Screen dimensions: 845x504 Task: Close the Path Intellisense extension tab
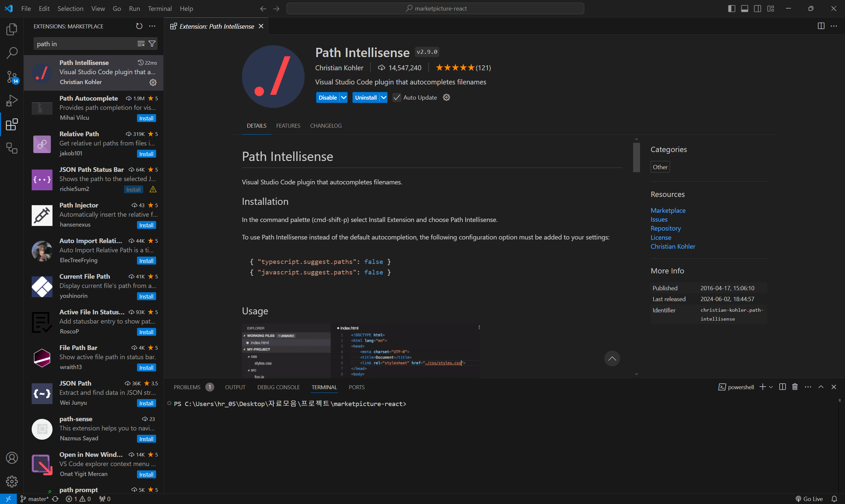[x=261, y=26]
